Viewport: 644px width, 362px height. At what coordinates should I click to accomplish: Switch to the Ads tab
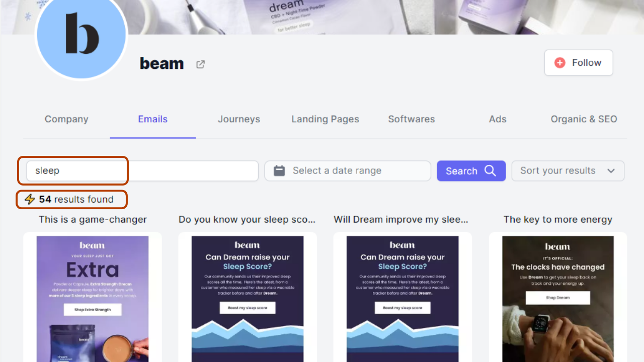[498, 119]
